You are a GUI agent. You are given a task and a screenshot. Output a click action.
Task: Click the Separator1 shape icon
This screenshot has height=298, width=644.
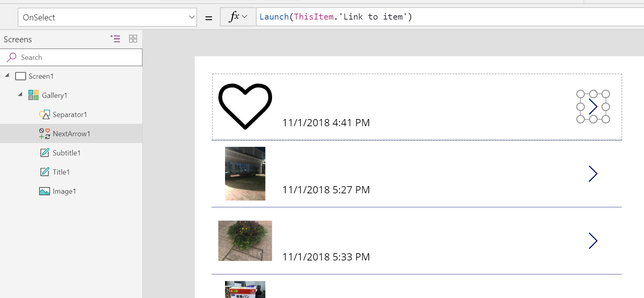click(x=44, y=114)
